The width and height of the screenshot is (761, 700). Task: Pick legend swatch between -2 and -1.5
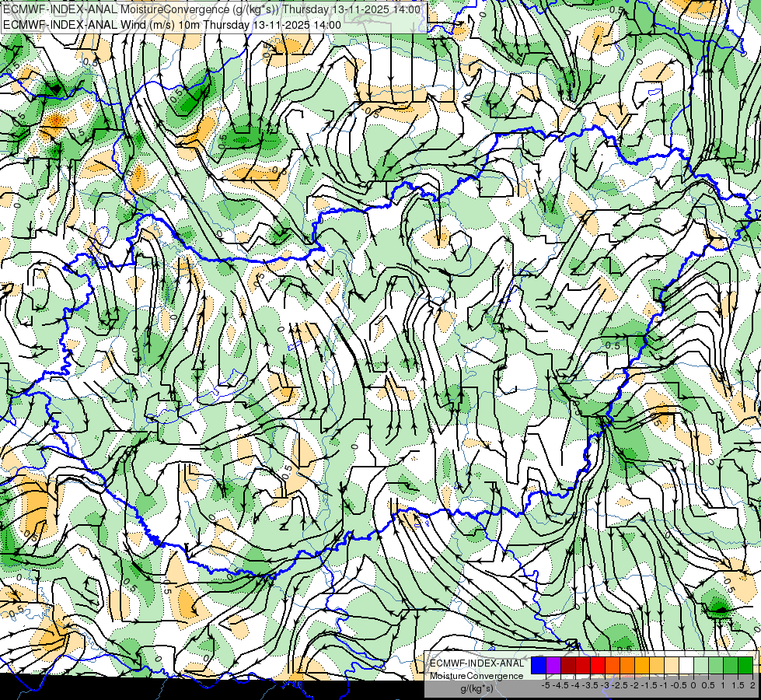(642, 666)
